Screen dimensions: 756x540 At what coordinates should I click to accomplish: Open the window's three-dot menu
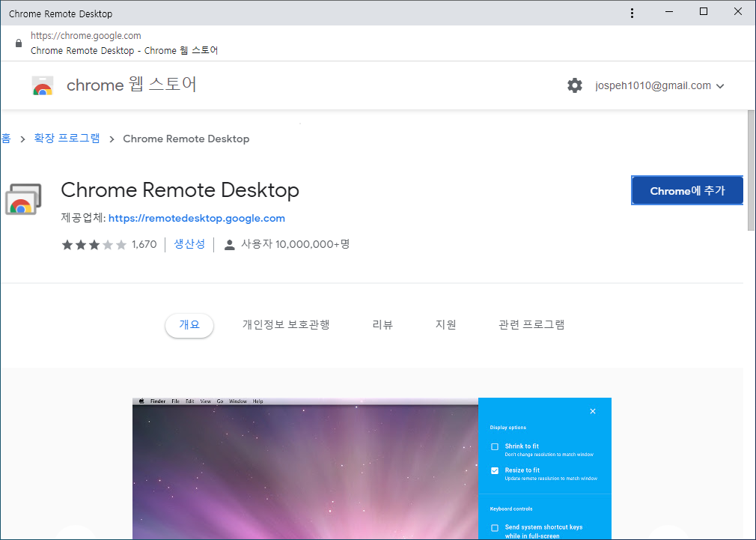(x=632, y=13)
